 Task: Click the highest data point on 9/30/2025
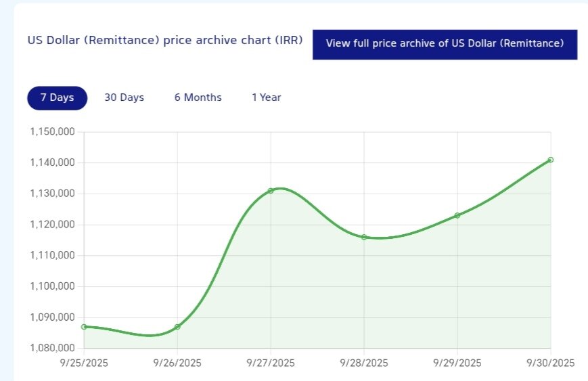pos(551,160)
